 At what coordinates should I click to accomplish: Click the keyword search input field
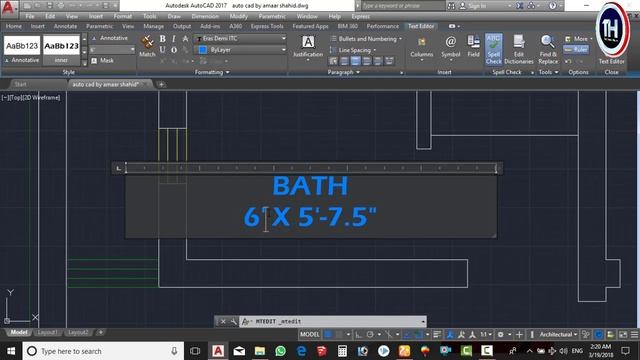point(402,6)
